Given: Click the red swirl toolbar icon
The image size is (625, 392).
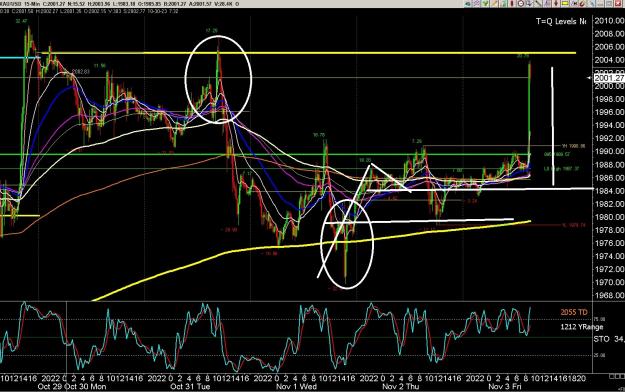Looking at the screenshot, I should pos(582,4).
